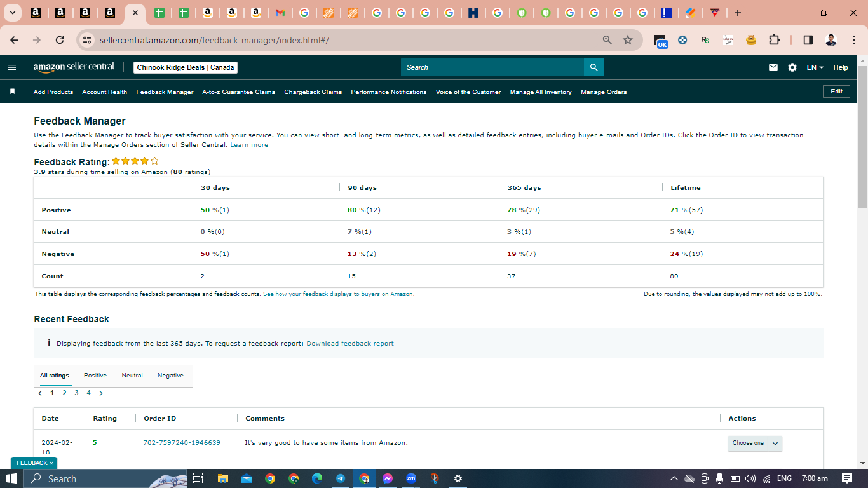Open Chargeback Claims in nav bar

(313, 92)
